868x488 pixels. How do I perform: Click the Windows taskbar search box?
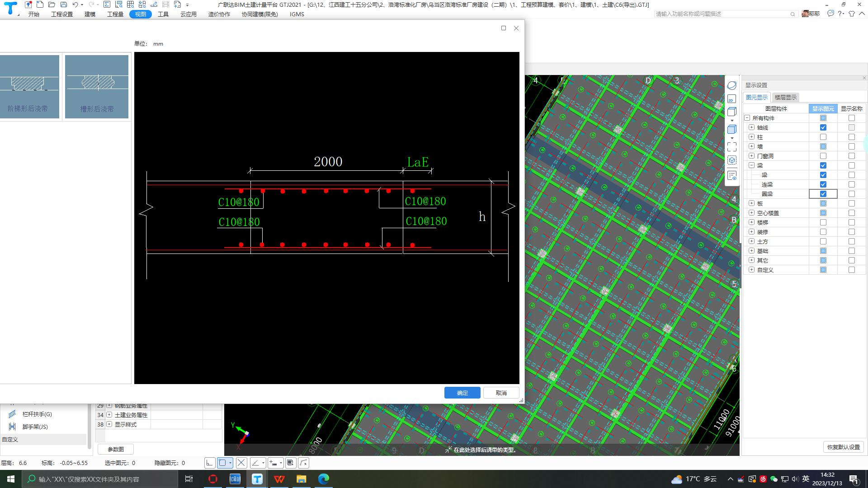pyautogui.click(x=100, y=479)
